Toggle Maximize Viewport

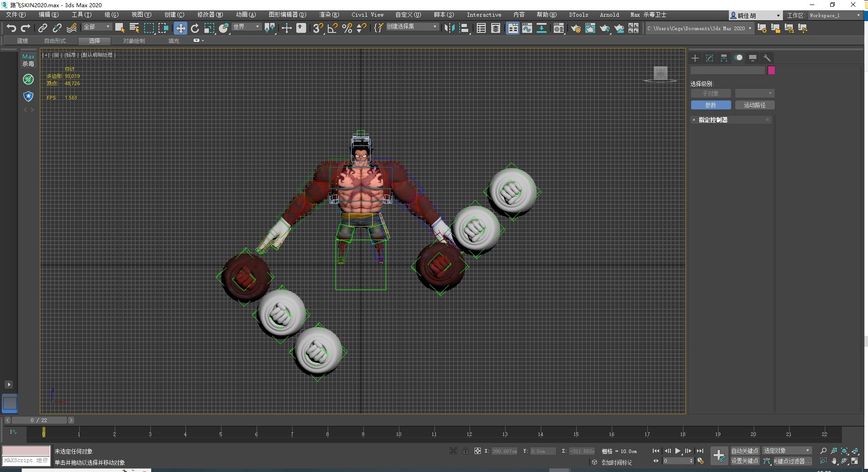(x=854, y=461)
